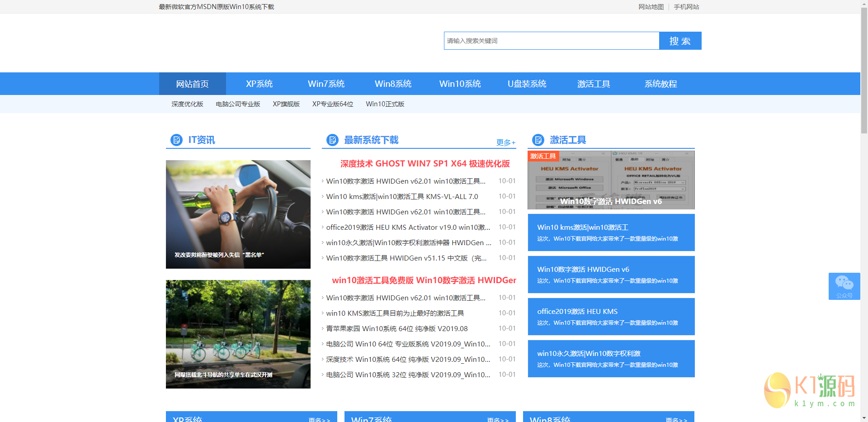Select 系统教程 in the navigation bar

point(660,84)
